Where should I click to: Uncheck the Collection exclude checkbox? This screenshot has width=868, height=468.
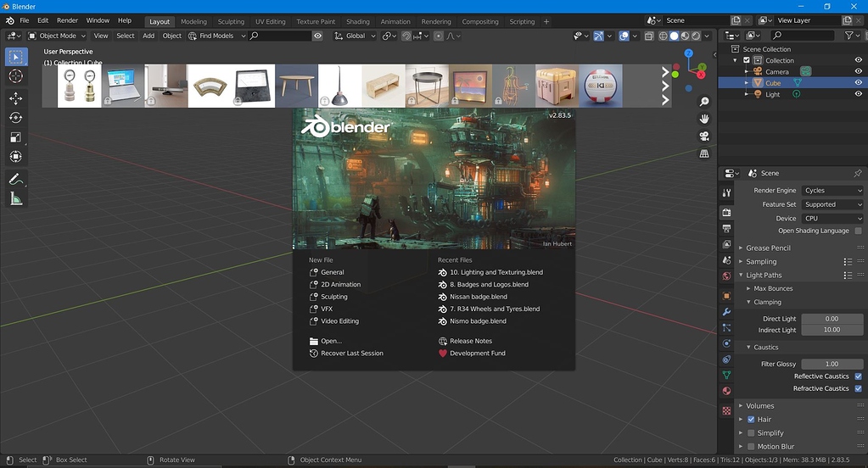746,60
